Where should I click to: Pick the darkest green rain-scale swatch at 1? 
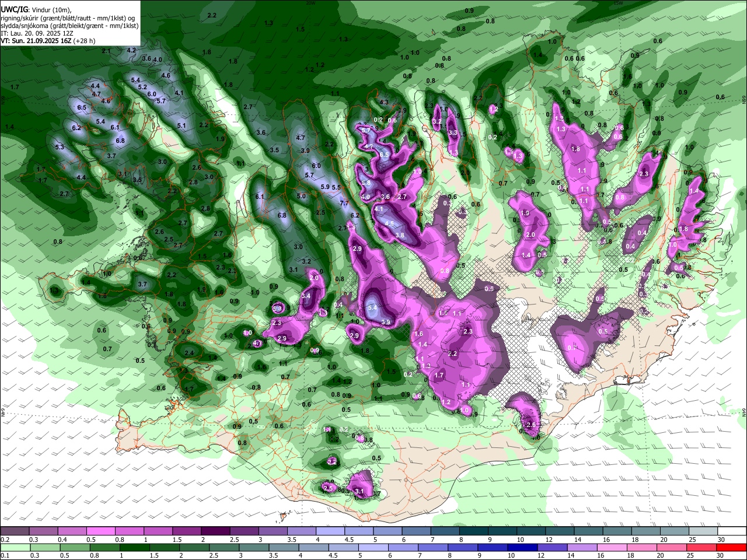click(134, 547)
